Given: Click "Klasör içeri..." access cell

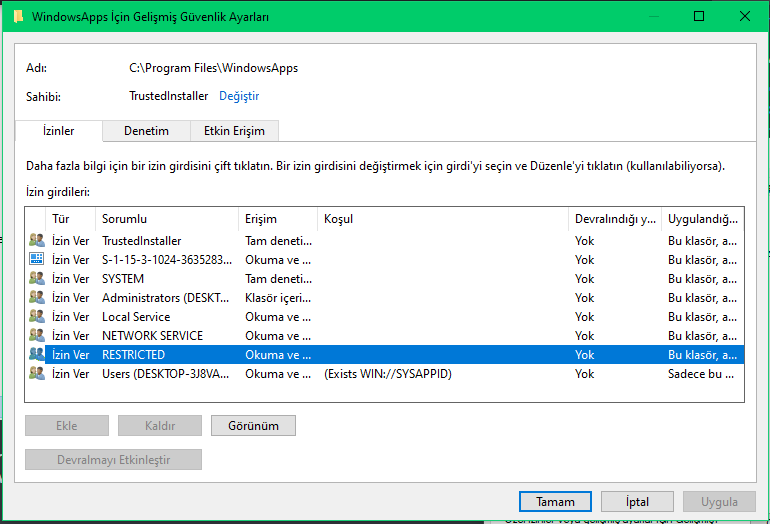Looking at the screenshot, I should [278, 298].
